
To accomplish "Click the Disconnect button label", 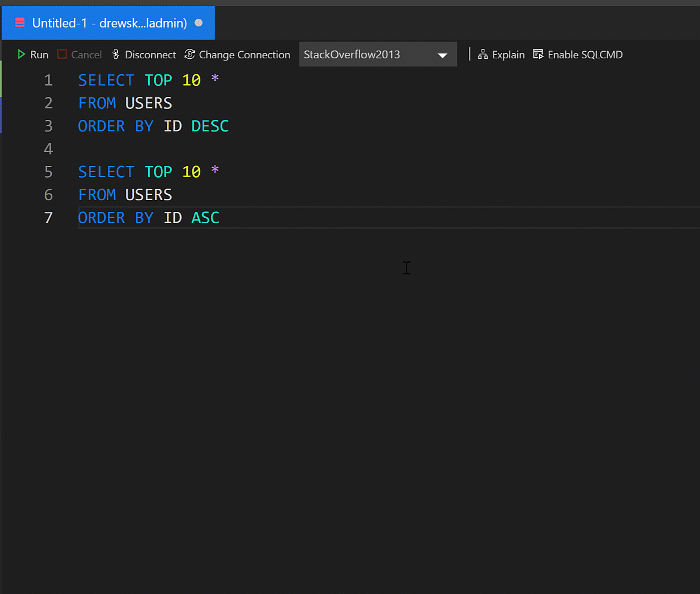I will pos(150,55).
